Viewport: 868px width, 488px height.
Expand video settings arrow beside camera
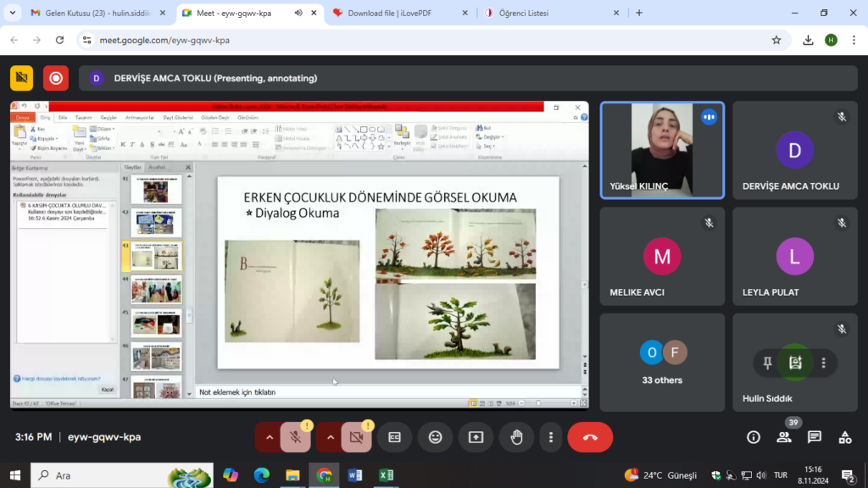pyautogui.click(x=331, y=437)
